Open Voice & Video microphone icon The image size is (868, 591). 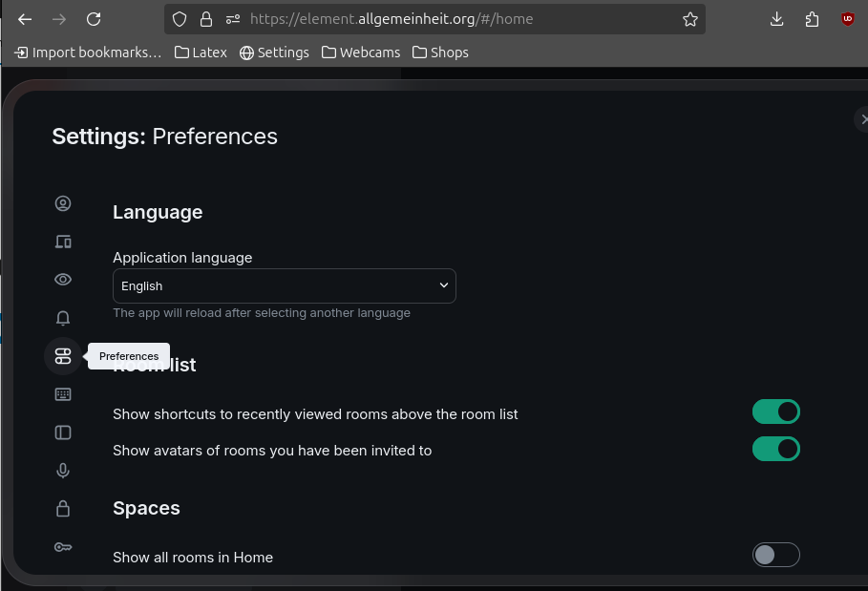pos(63,471)
